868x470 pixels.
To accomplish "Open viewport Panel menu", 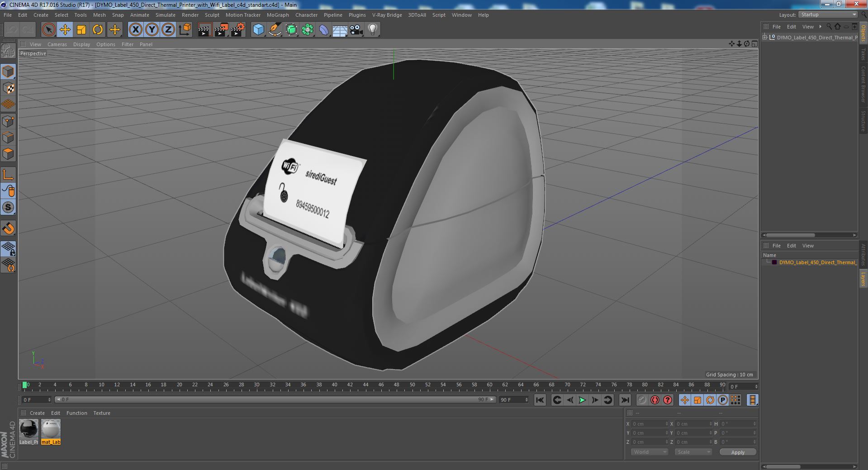I will pyautogui.click(x=146, y=44).
